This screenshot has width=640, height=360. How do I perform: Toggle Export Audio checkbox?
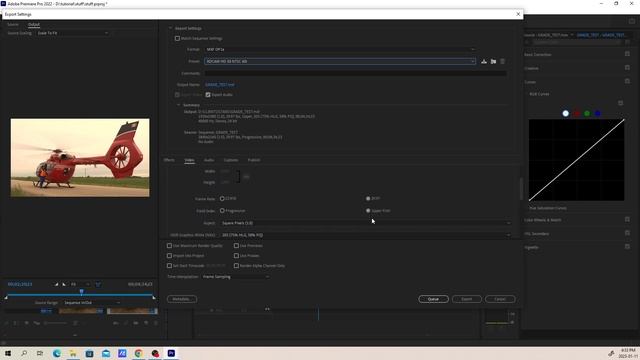tap(208, 95)
